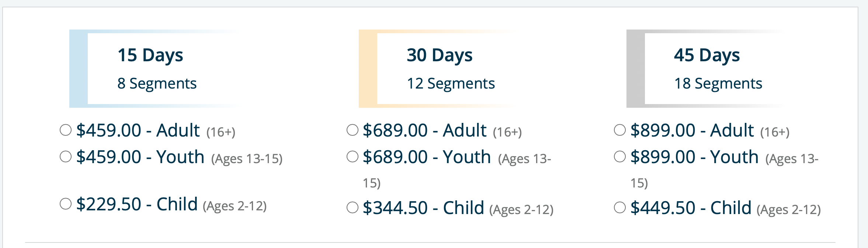Image resolution: width=868 pixels, height=248 pixels.
Task: Choose the $344.50 Child 30-day pass
Action: click(x=353, y=207)
